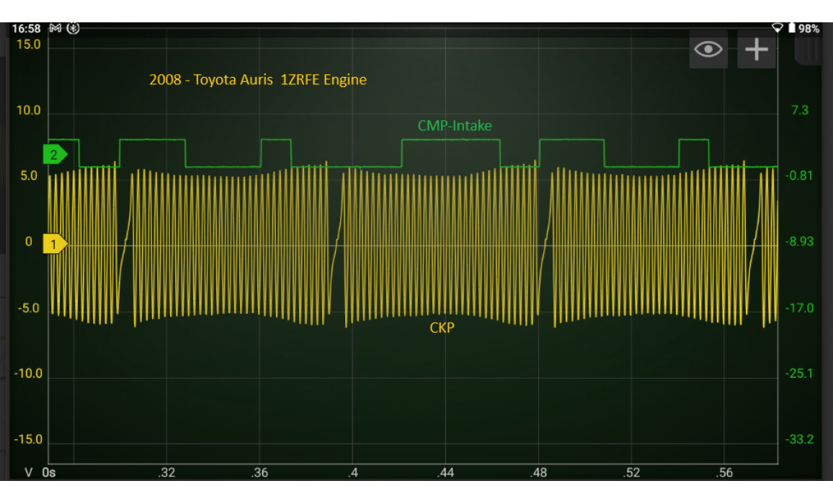Screen dimensions: 833x504
Task: Tap the 0s time origin label
Action: (49, 473)
